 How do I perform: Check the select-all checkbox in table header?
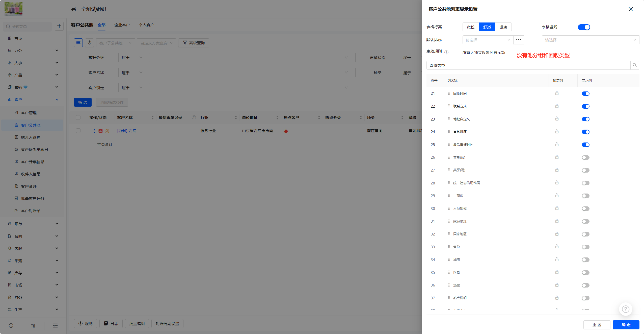(78, 117)
